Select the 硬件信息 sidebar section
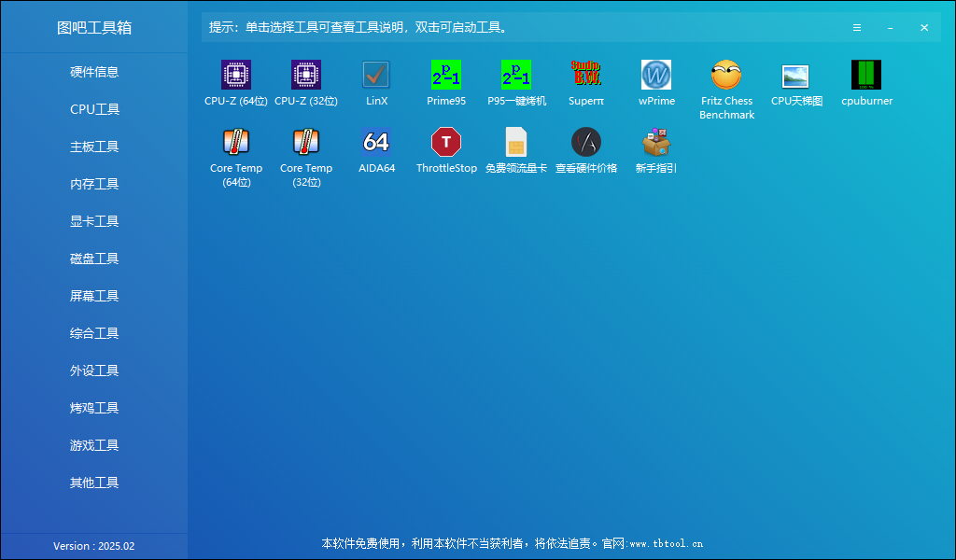Screen dimensions: 956x560 (93, 72)
